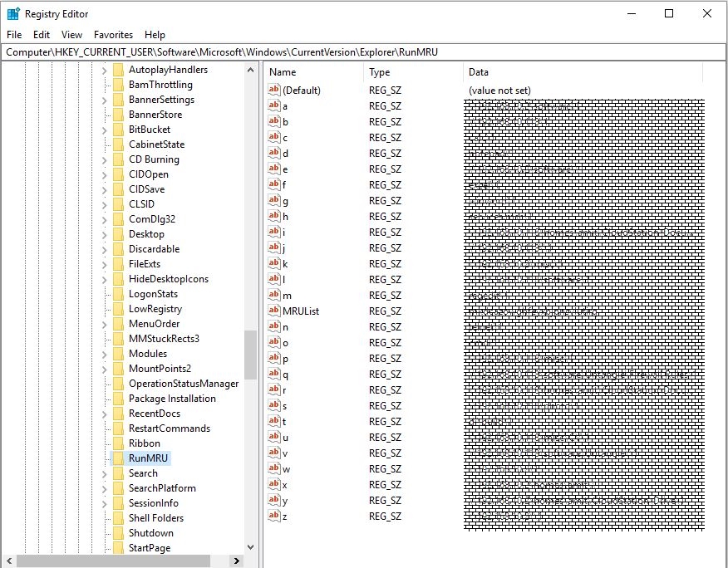Select the string icon for value d
Viewport: 728px width, 568px height.
coord(274,153)
